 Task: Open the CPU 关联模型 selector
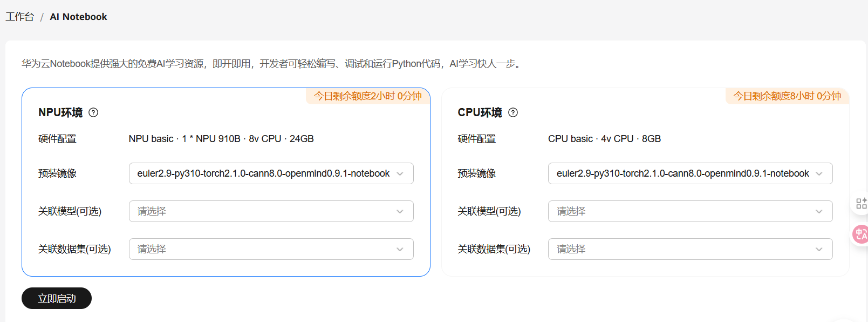[690, 211]
